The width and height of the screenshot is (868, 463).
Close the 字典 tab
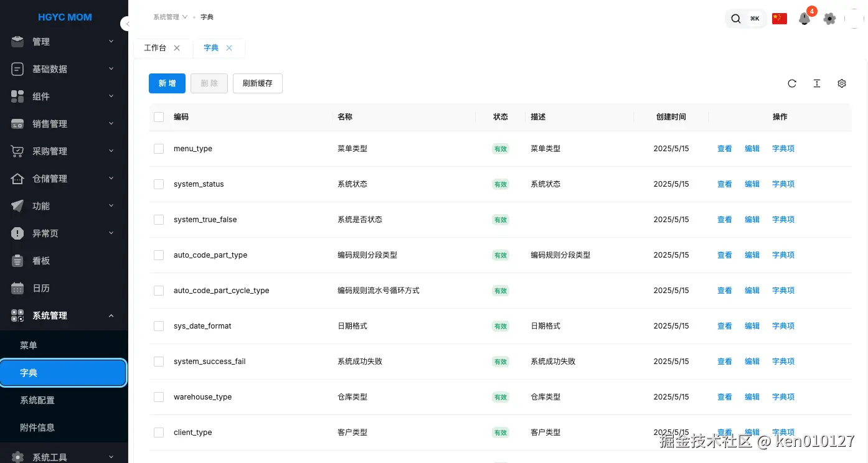(x=229, y=48)
